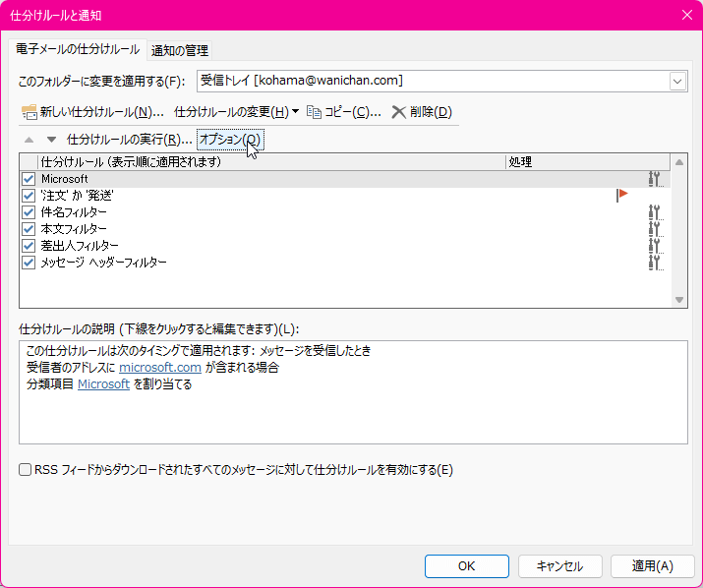Click rule list scrollbar up arrow
703x588 pixels.
(679, 162)
